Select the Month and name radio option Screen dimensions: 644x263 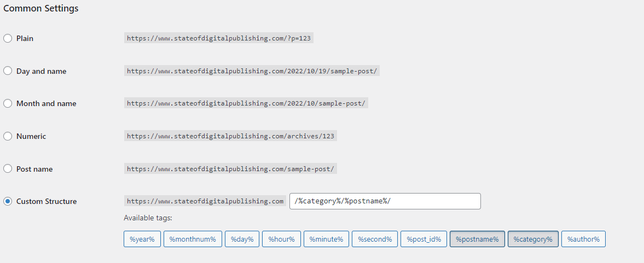[8, 103]
